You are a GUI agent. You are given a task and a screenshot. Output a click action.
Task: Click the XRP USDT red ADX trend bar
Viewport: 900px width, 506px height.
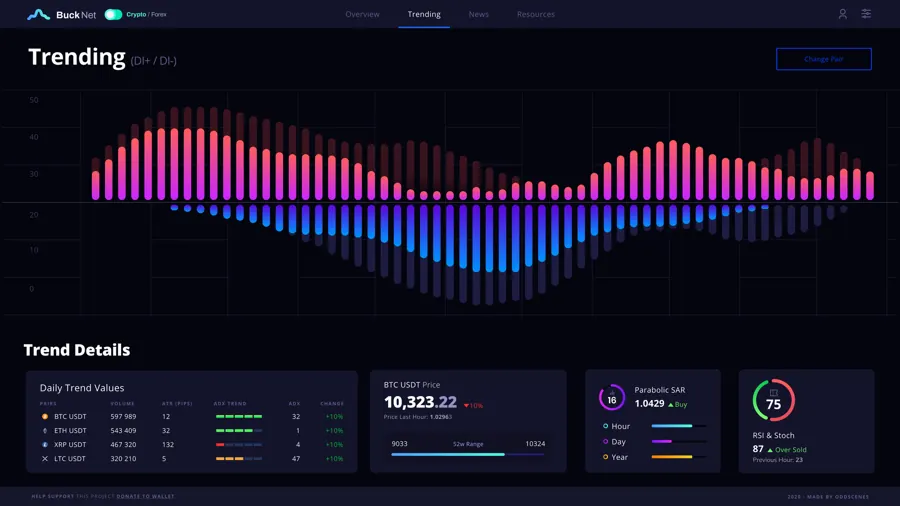tap(220, 445)
